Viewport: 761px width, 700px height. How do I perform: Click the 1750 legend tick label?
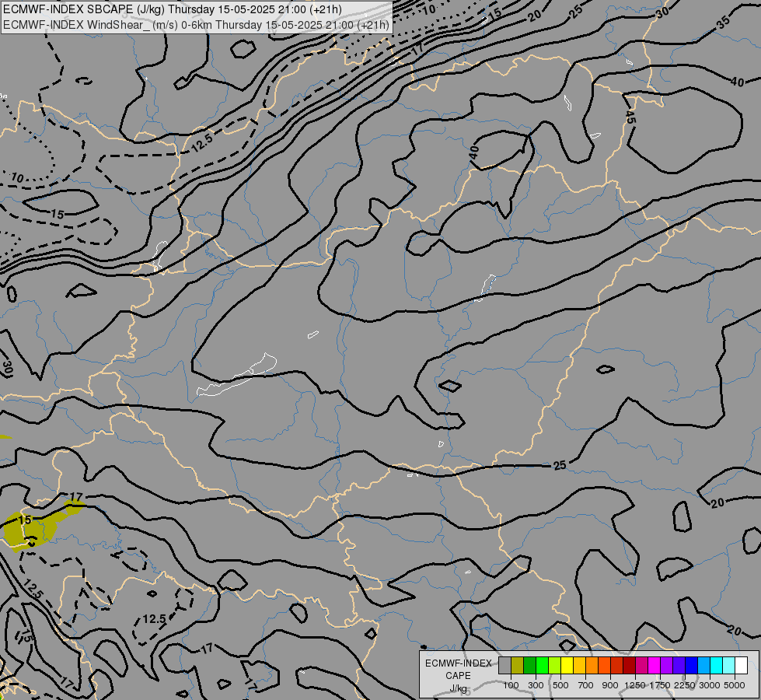tap(660, 685)
